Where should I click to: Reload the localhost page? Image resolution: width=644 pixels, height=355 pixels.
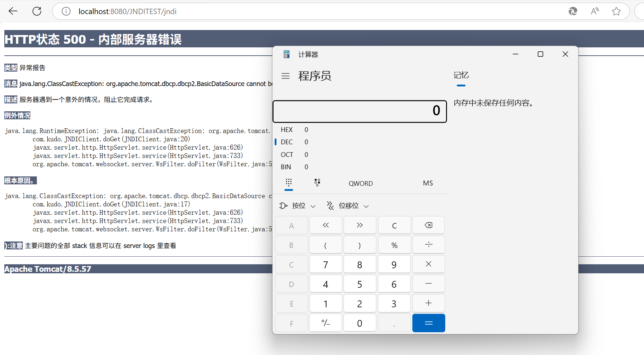click(x=37, y=11)
